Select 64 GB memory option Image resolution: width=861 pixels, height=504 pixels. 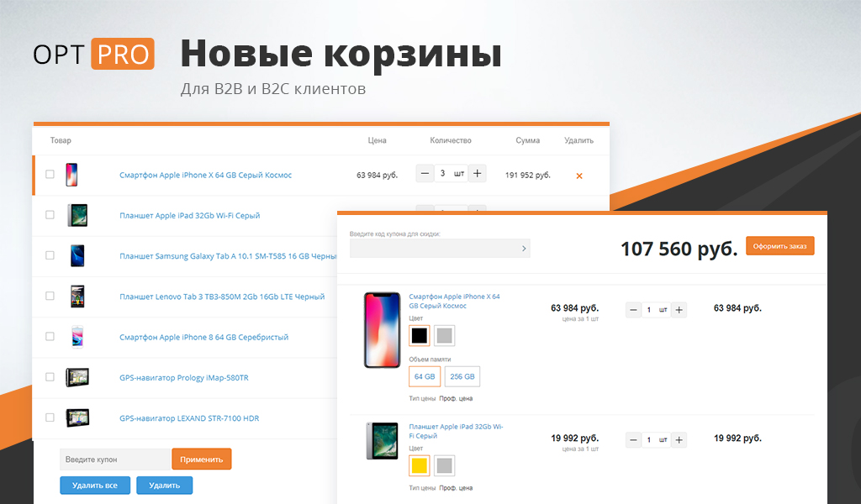[x=425, y=377]
